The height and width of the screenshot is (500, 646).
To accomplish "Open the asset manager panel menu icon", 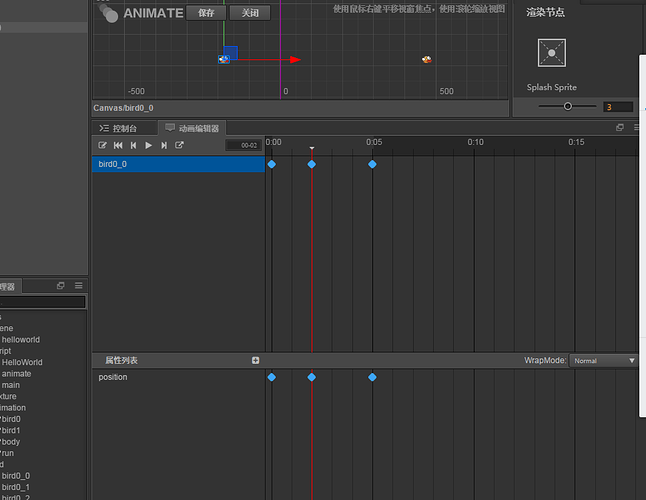I will [x=79, y=285].
